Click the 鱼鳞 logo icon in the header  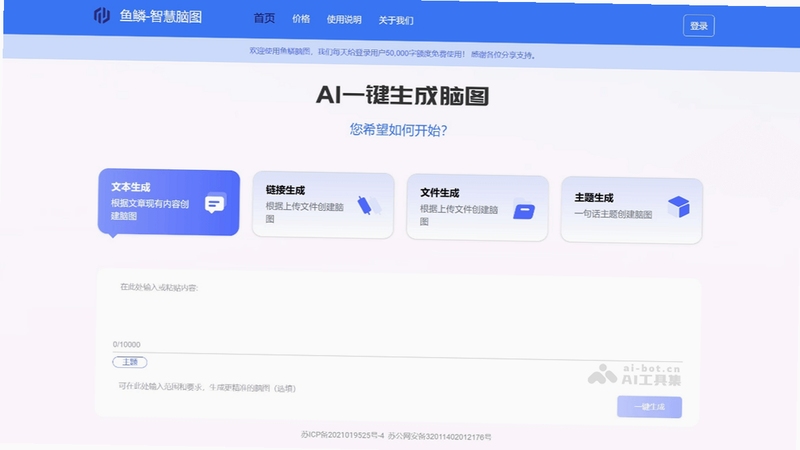tap(102, 15)
